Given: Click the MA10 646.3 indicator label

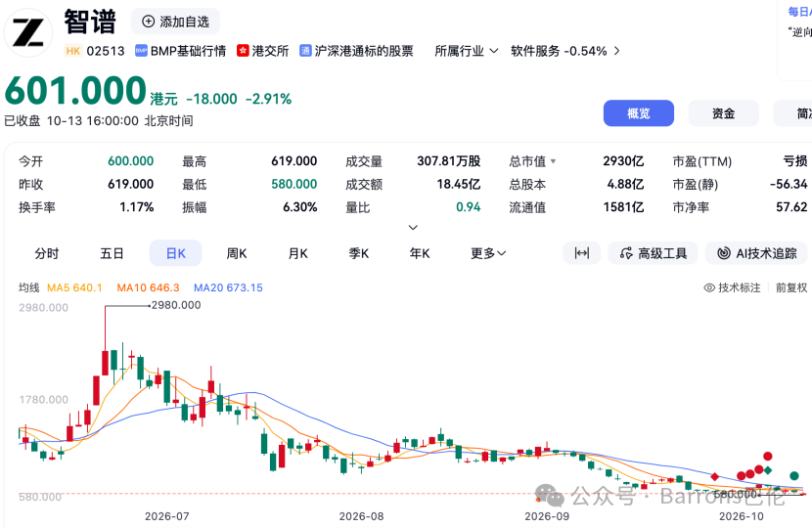Looking at the screenshot, I should pos(148,287).
